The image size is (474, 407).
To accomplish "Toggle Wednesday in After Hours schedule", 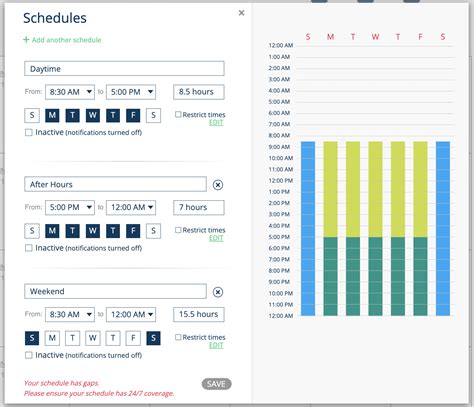I will pyautogui.click(x=93, y=231).
